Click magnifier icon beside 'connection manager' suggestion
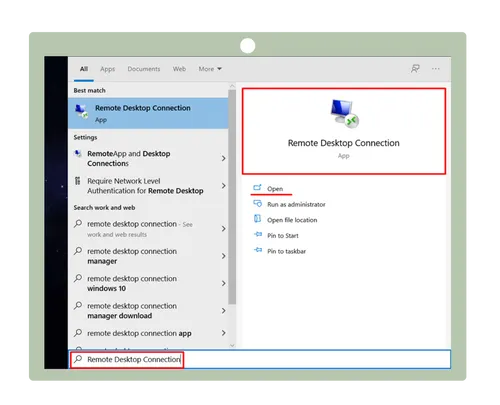This screenshot has height=405, width=500. pos(78,251)
